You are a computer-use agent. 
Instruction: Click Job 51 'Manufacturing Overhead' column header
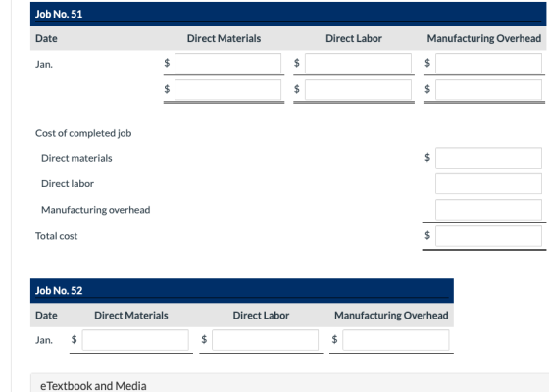click(484, 38)
